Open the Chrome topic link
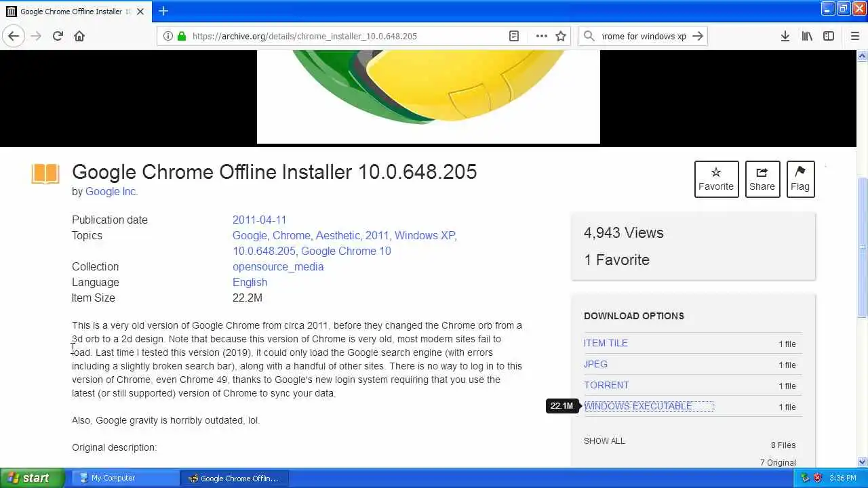 pos(292,235)
